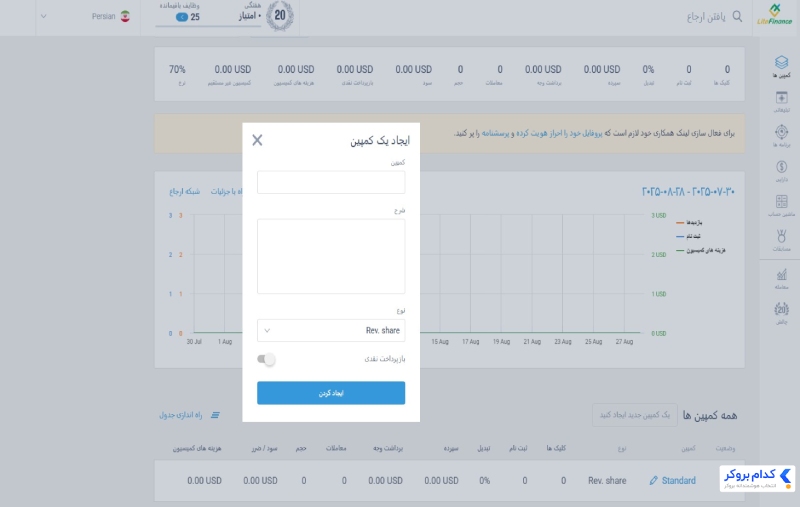Open the date range 2025-07-30 – 2025-08-28 picker
Viewport: 800px width, 507px height.
point(688,192)
